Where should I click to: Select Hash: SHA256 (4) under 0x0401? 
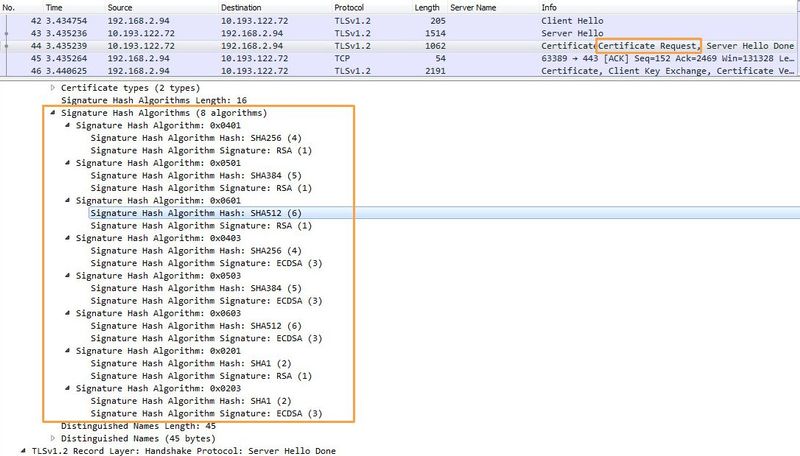click(196, 138)
